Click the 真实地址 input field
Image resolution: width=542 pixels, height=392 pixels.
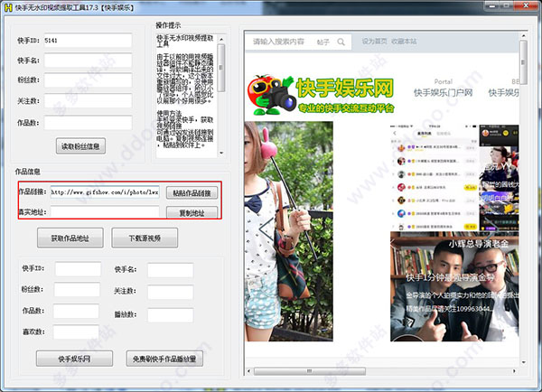tap(105, 211)
